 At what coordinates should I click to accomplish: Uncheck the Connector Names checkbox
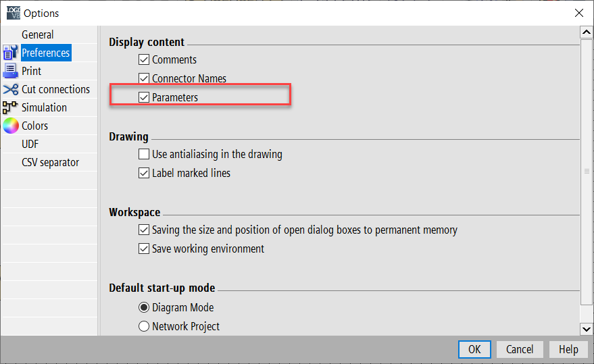coord(144,78)
